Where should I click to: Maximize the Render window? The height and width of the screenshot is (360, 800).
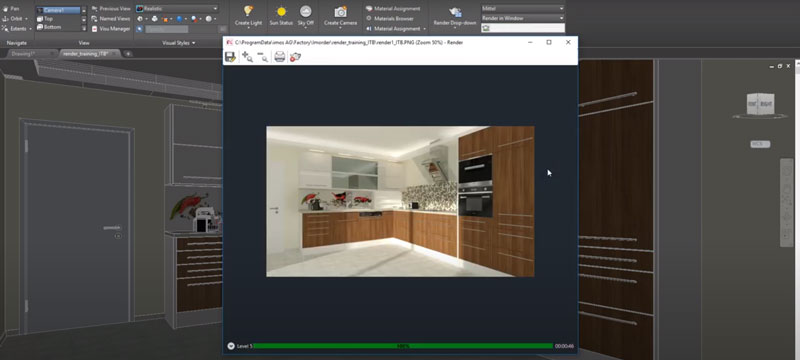(549, 42)
